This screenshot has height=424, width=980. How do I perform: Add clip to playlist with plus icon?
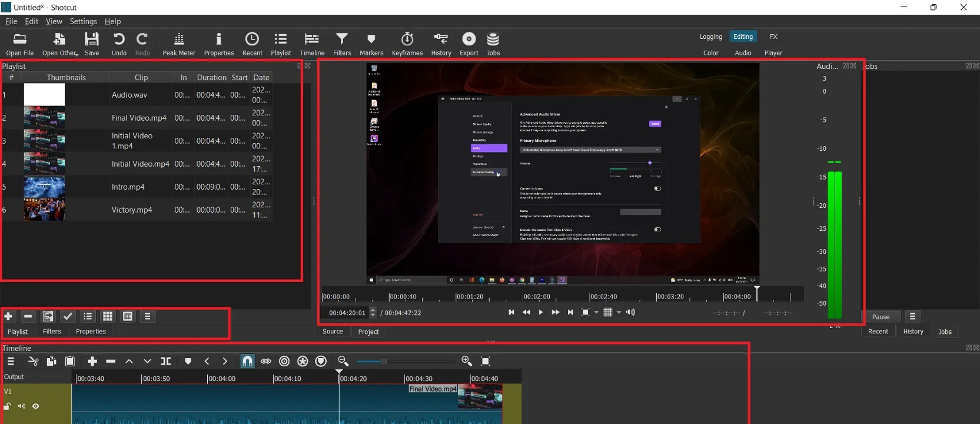point(8,316)
